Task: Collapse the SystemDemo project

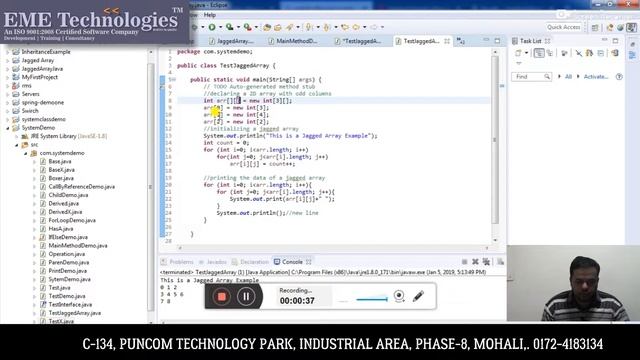Action: [x=7, y=128]
